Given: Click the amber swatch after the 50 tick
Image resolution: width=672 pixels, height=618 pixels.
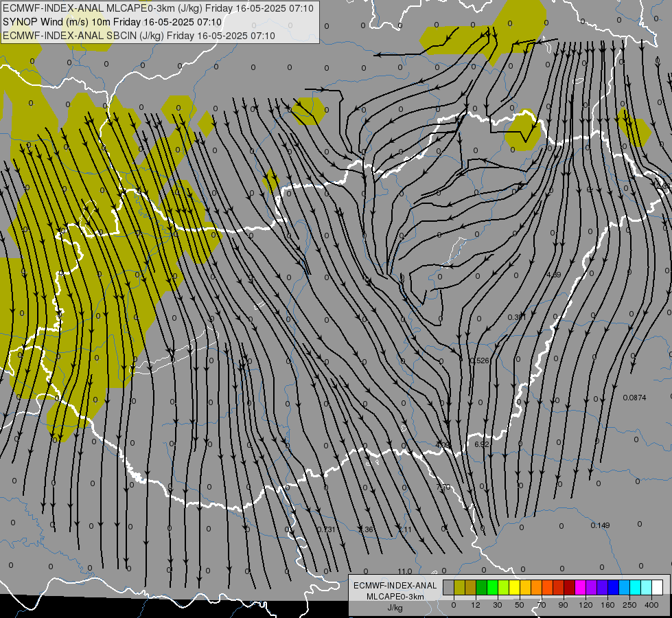Looking at the screenshot, I should click(526, 587).
